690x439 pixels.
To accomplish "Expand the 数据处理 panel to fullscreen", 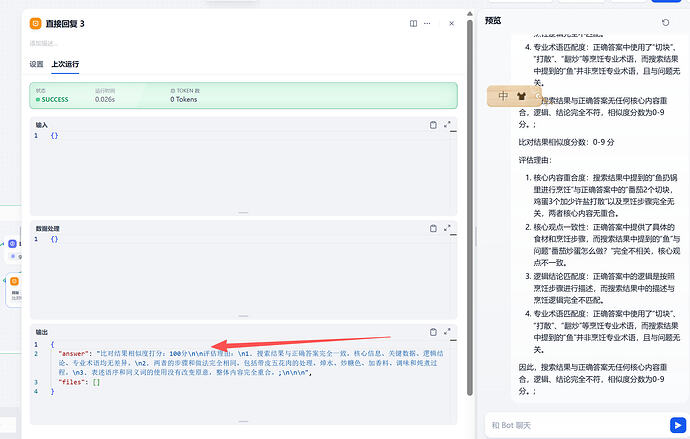I will click(x=447, y=229).
